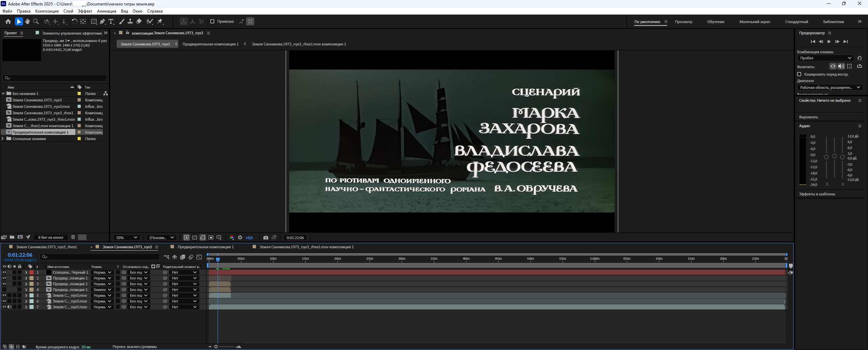Play the preview
The width and height of the screenshot is (868, 350).
click(x=829, y=41)
